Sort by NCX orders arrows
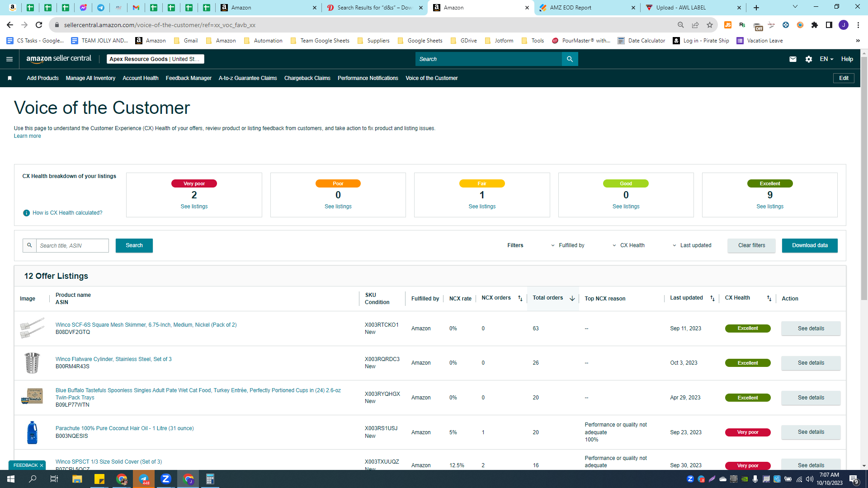The image size is (868, 488). tap(520, 298)
